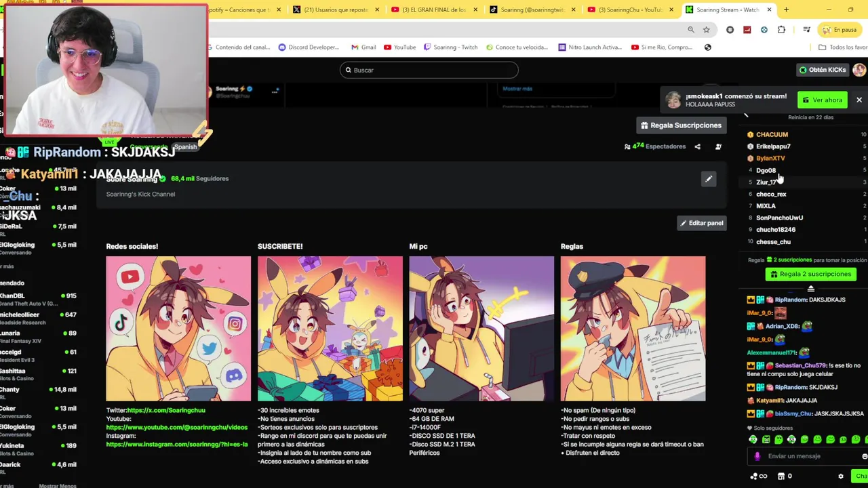
Task: Select BylanXTV in the leaderboard
Action: pyautogui.click(x=770, y=159)
